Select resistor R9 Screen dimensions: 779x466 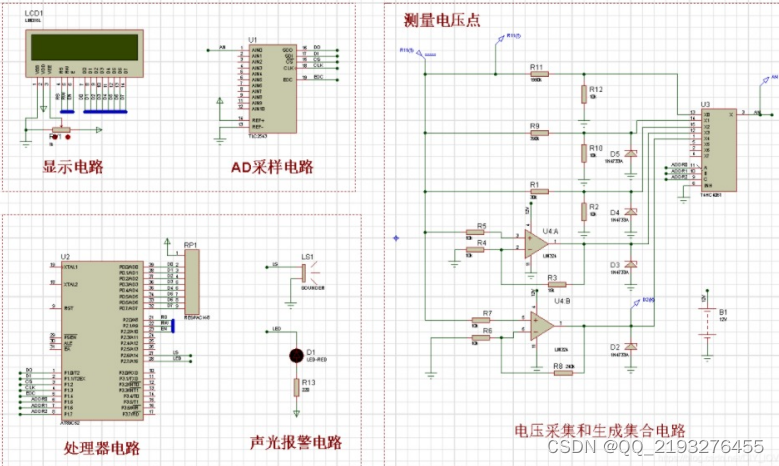tap(539, 133)
